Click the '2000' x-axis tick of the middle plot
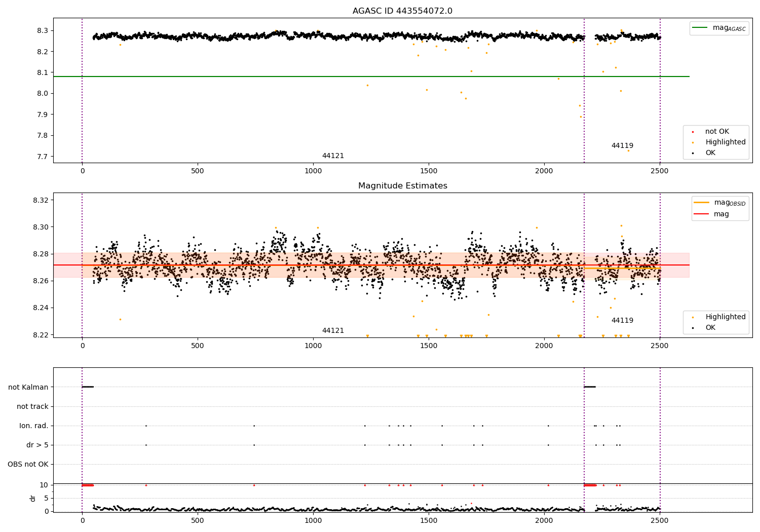760x532 pixels. (x=544, y=346)
